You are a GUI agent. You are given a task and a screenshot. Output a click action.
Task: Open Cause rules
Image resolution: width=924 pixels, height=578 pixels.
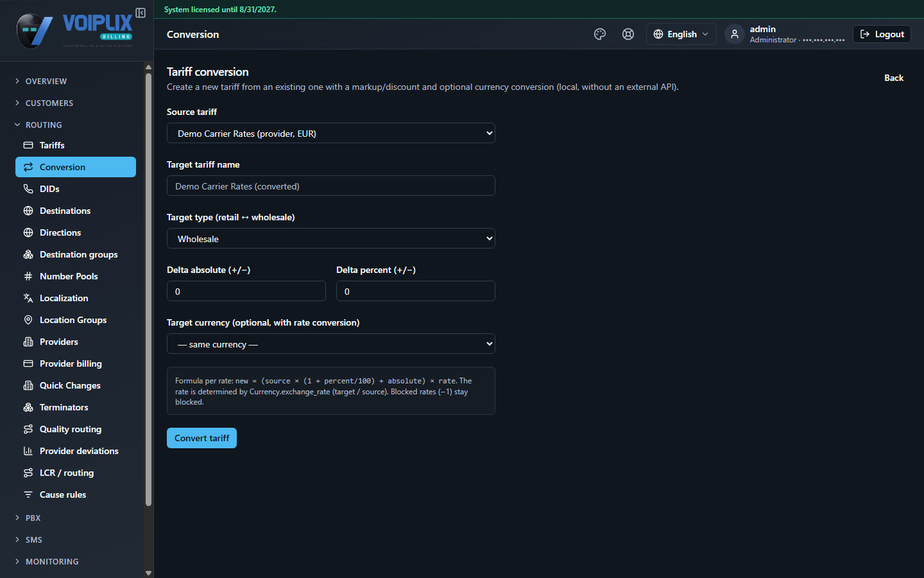76,495
